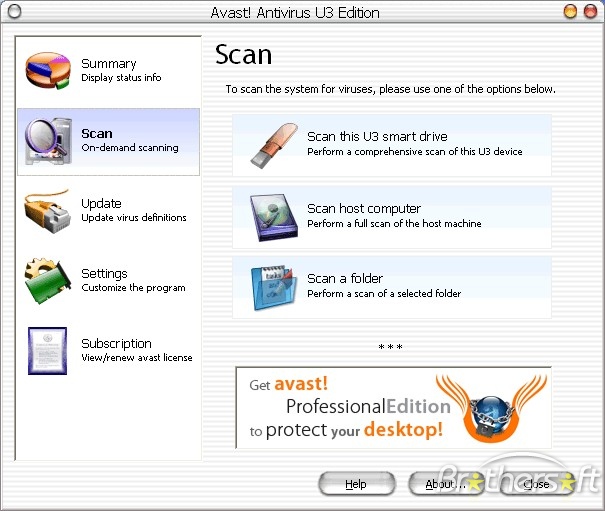
Task: Select the Scan sidebar label
Action: [97, 134]
